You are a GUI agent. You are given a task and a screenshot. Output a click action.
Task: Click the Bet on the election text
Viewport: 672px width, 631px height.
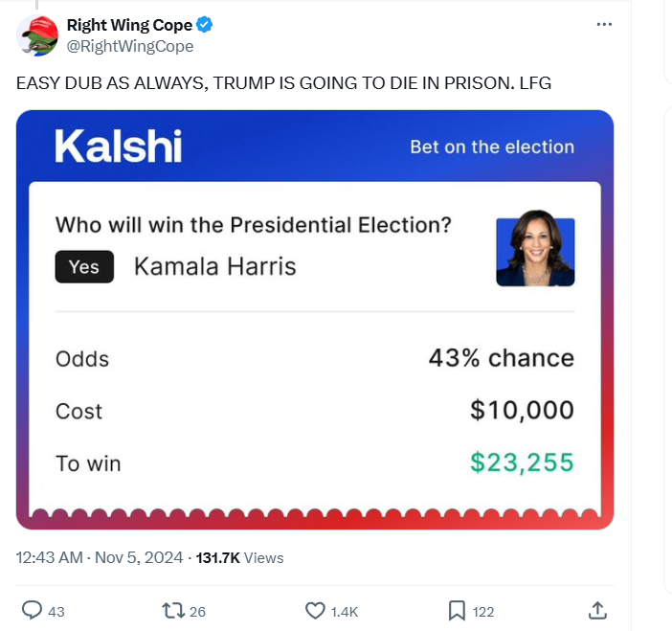click(492, 146)
